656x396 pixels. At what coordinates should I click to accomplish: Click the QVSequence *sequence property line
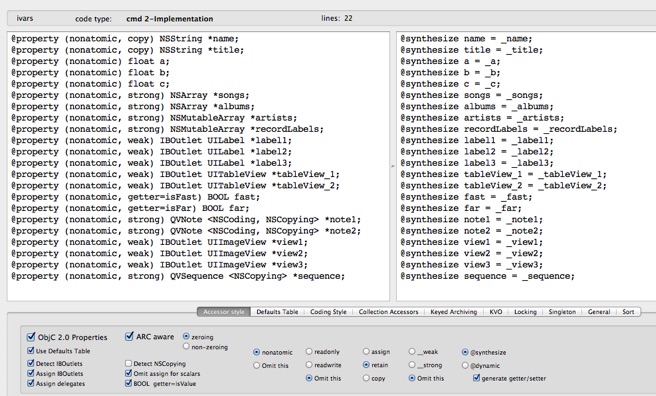click(178, 276)
